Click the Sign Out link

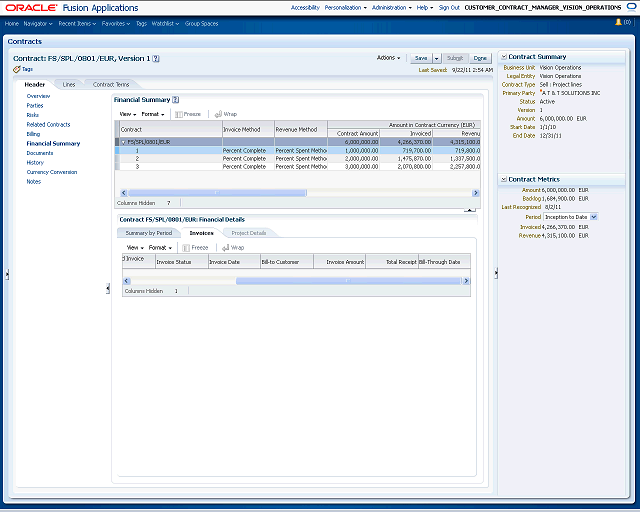pyautogui.click(x=449, y=8)
